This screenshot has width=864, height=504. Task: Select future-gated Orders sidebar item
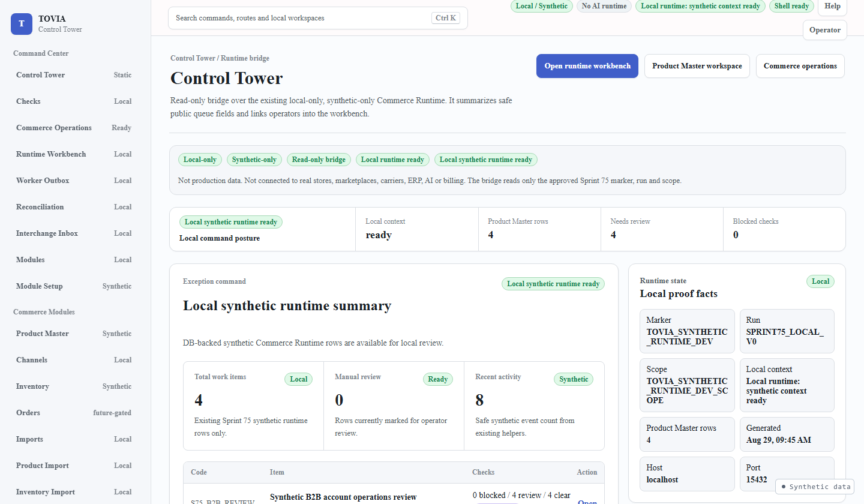pyautogui.click(x=74, y=413)
